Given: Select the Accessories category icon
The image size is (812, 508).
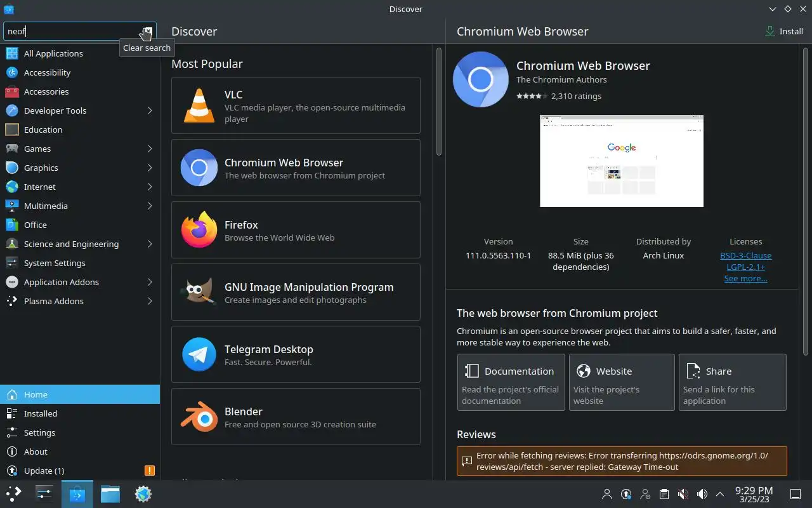Looking at the screenshot, I should 12,91.
